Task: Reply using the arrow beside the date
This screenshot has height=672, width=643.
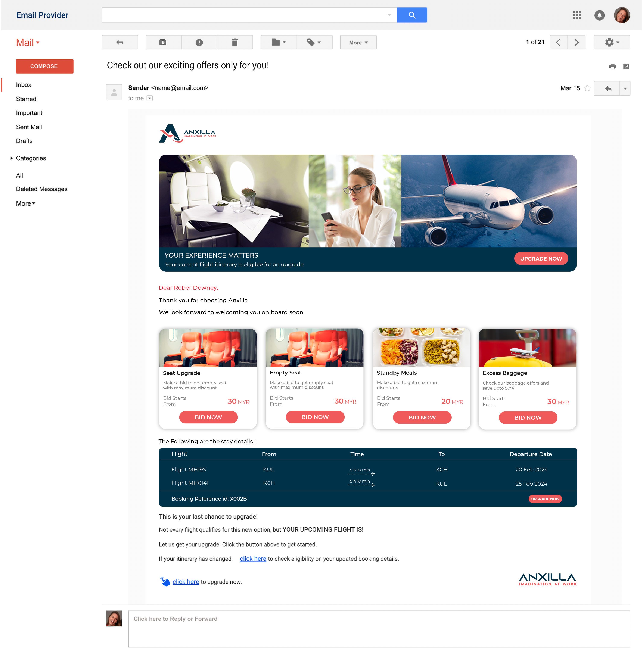Action: click(x=607, y=88)
